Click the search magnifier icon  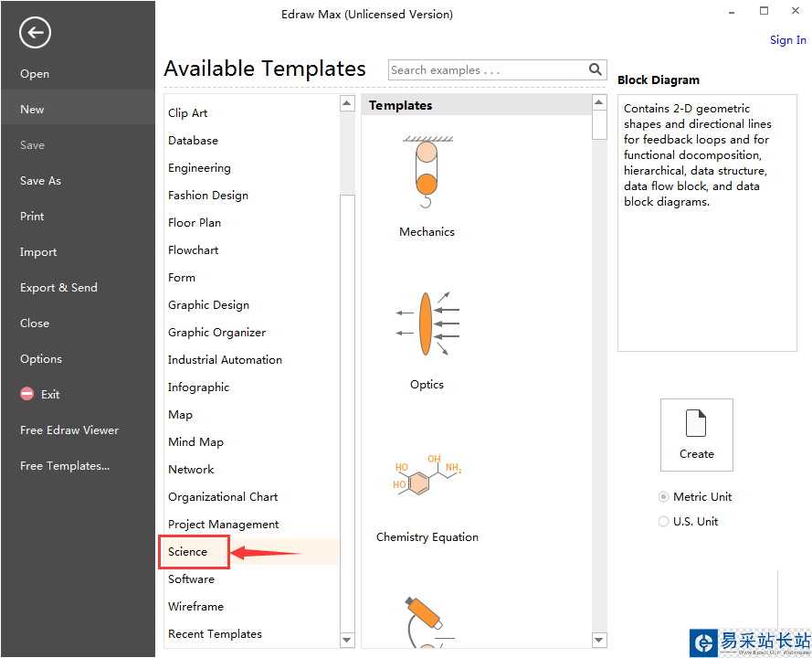(596, 69)
